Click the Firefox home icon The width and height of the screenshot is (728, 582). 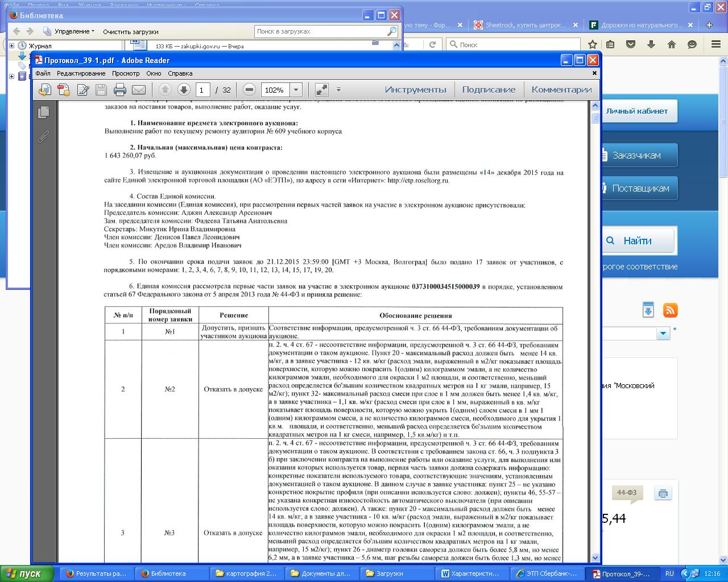[x=672, y=44]
